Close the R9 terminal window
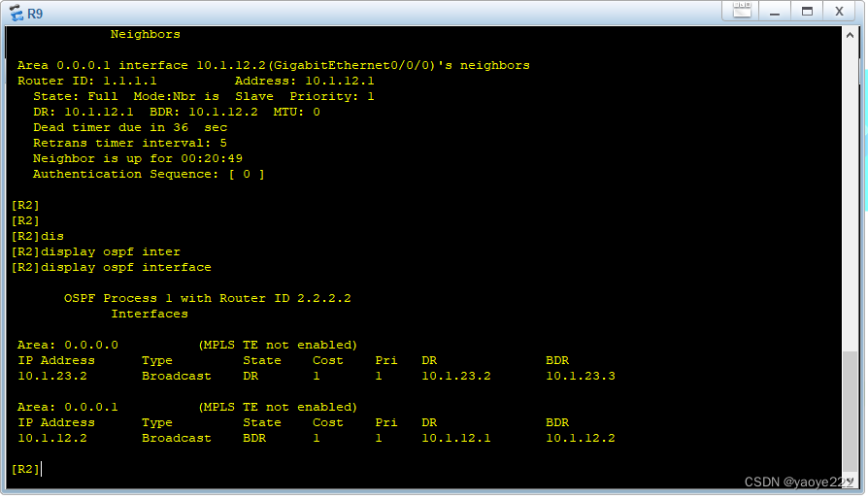 [839, 11]
